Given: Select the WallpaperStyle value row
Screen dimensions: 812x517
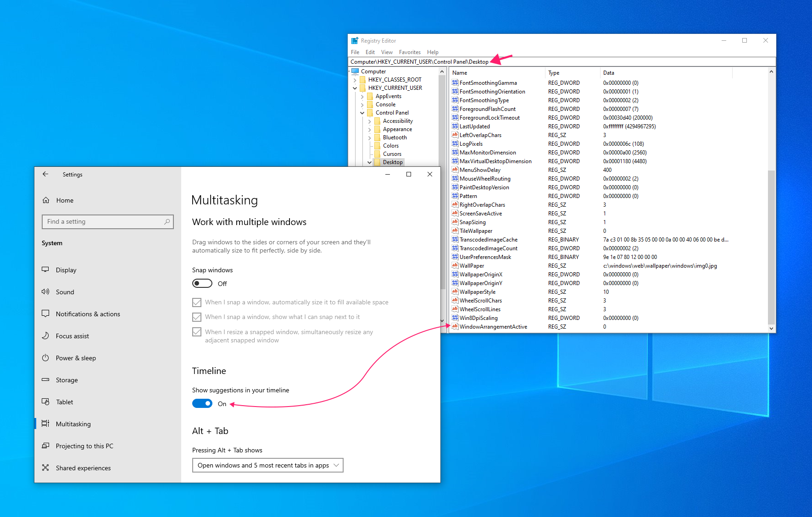Looking at the screenshot, I should pyautogui.click(x=608, y=291).
